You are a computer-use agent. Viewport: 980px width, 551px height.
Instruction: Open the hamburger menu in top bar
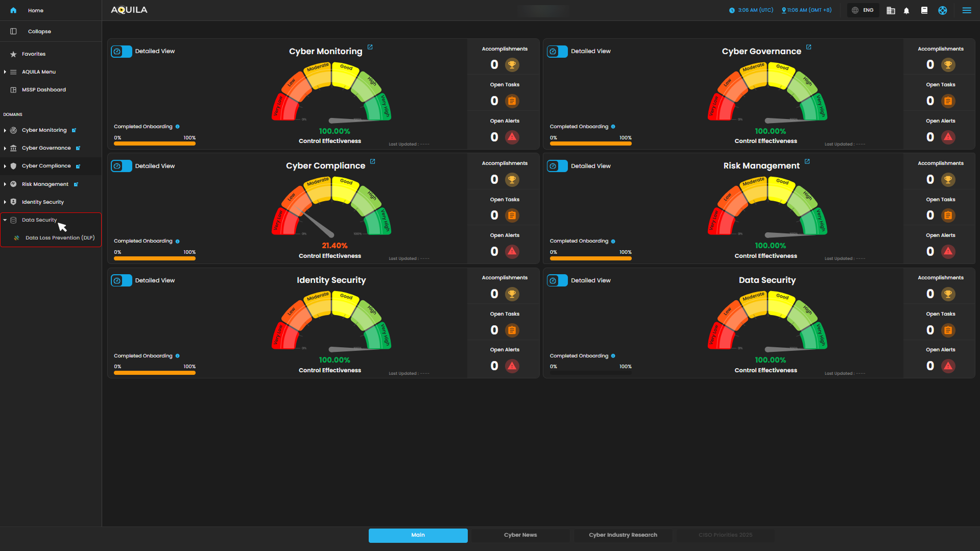[966, 10]
